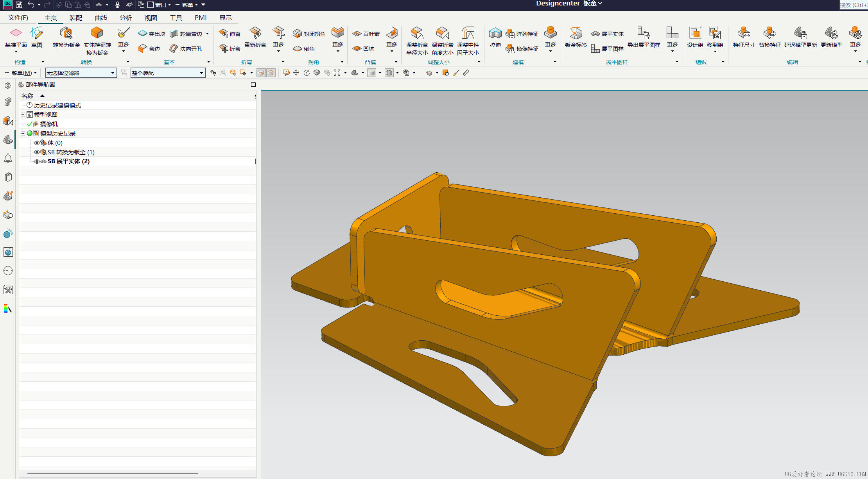
Task: Select the 草图 sketch tool
Action: (x=37, y=38)
